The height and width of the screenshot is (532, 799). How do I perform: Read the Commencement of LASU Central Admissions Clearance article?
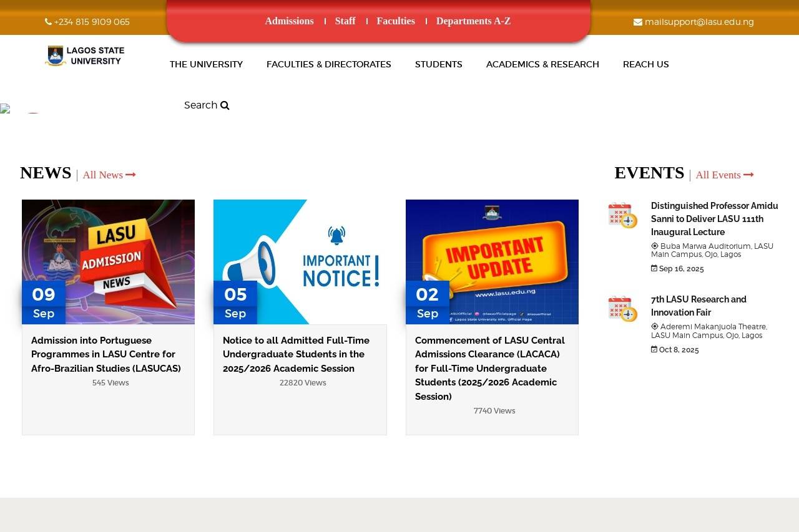(x=490, y=369)
